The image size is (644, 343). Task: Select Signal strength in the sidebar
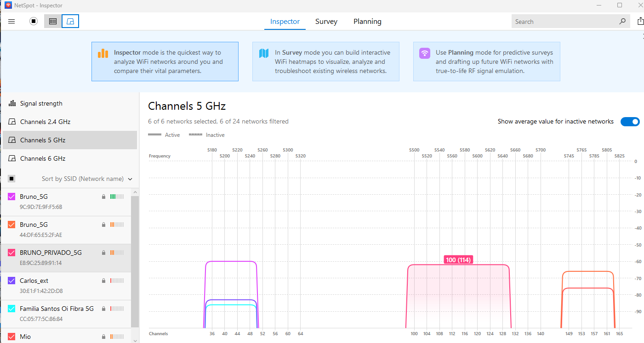tap(70, 103)
